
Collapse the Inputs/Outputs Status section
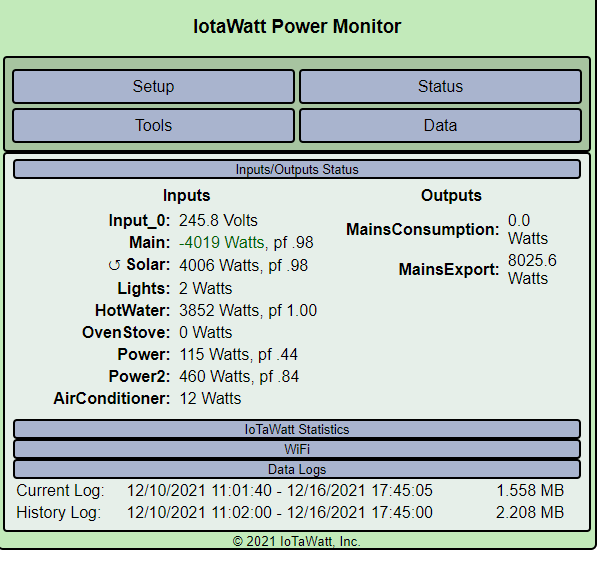click(x=297, y=169)
